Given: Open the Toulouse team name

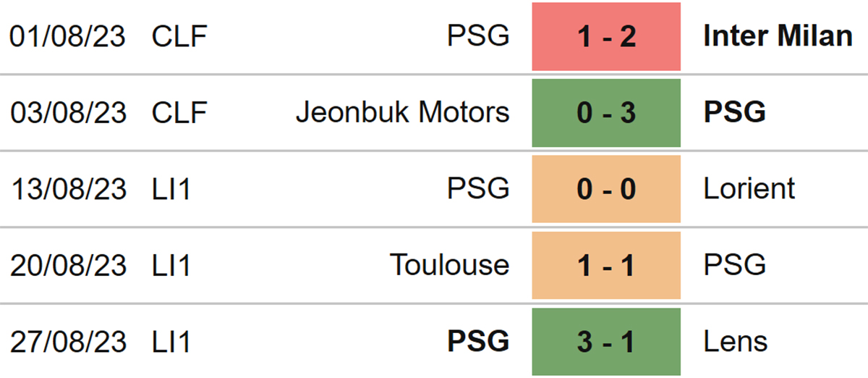Looking at the screenshot, I should coord(450,265).
